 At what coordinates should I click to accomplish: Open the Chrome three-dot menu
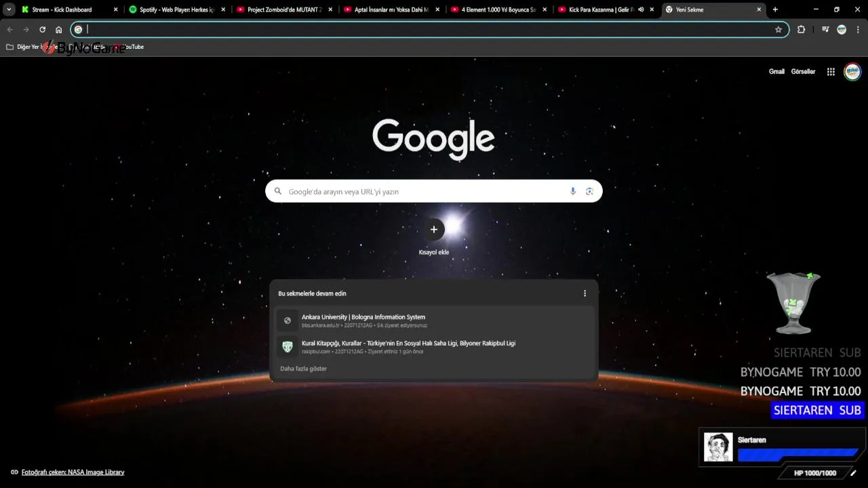tap(859, 30)
